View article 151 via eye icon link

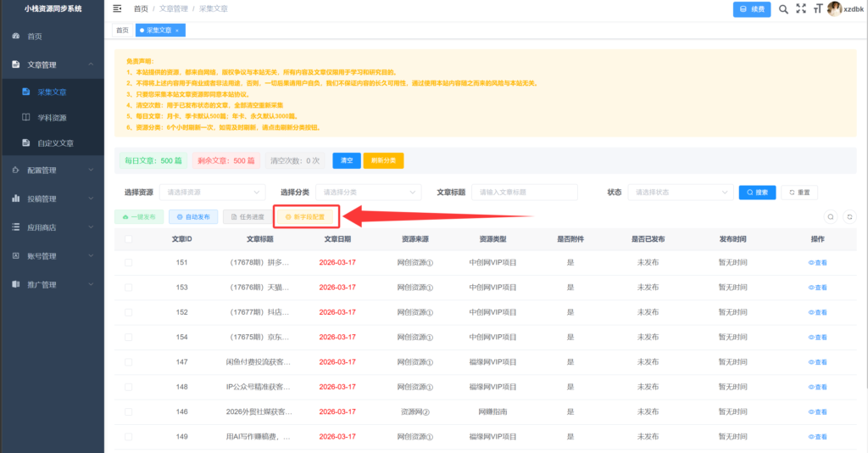click(x=817, y=262)
